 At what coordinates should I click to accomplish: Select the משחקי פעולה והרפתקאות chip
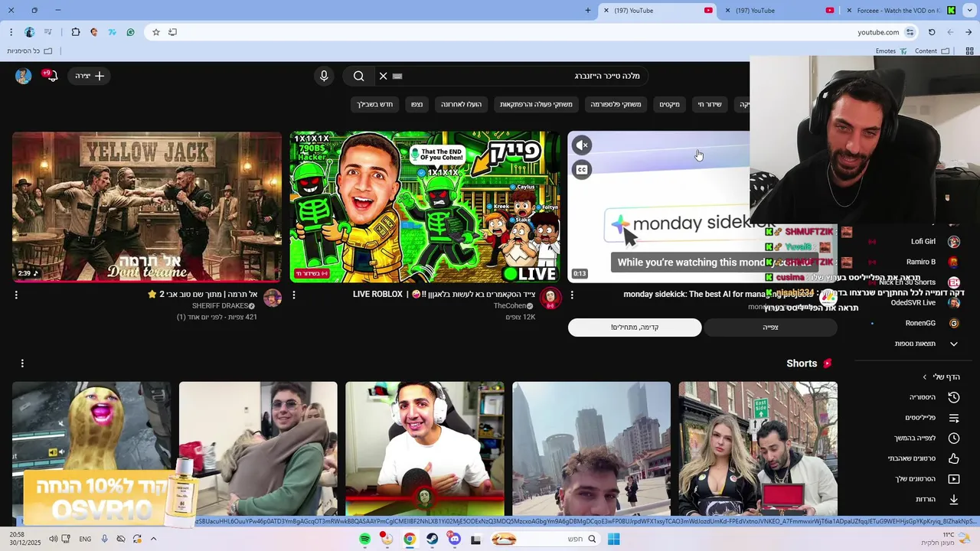click(x=536, y=104)
